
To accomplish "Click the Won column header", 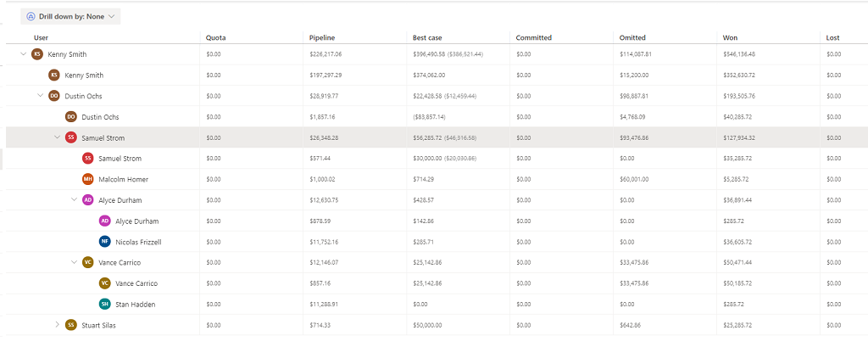I will point(730,37).
